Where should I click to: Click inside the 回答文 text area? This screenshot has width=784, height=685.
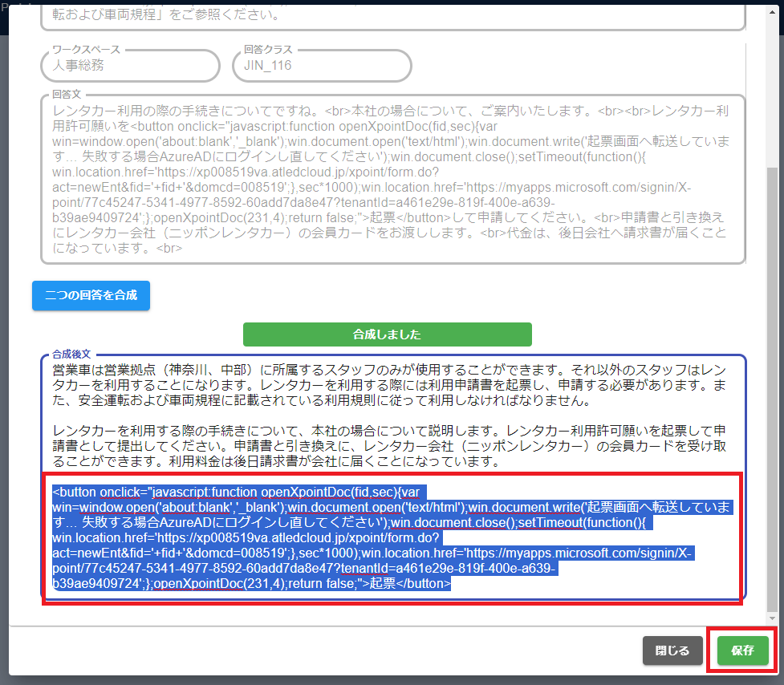coord(392,178)
